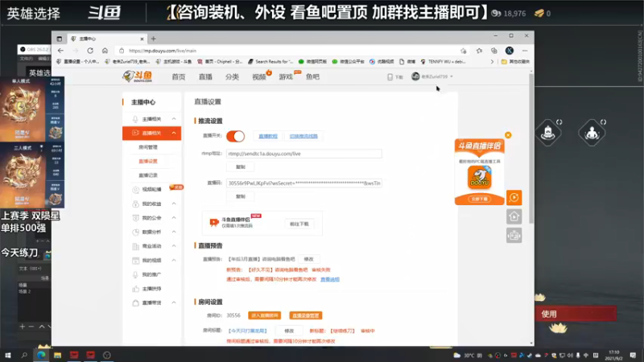
Task: Open the browser favorites star icon
Action: tap(479, 51)
